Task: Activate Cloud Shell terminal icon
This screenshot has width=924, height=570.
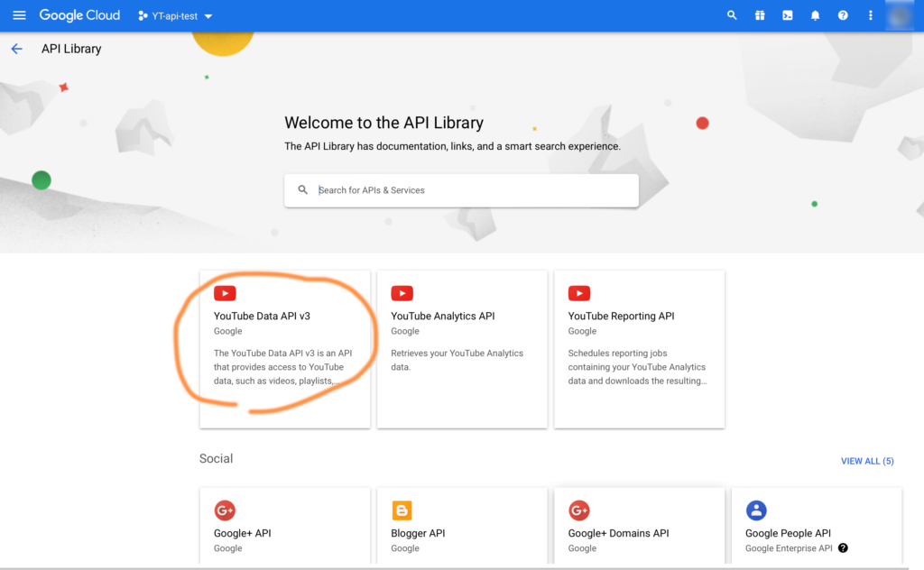Action: click(787, 15)
